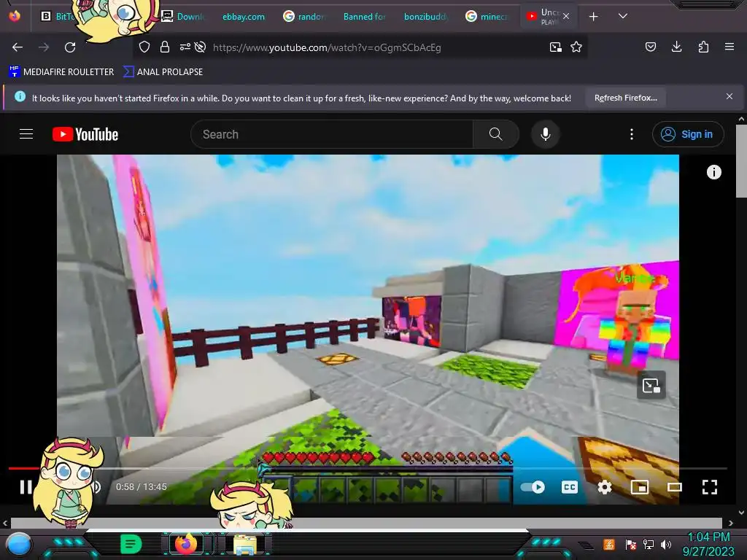Open File Explorer from taskbar
This screenshot has height=560, width=747.
tap(244, 544)
